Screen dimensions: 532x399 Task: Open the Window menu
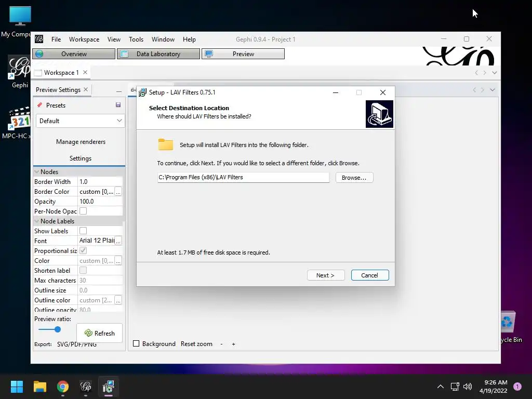pos(163,39)
